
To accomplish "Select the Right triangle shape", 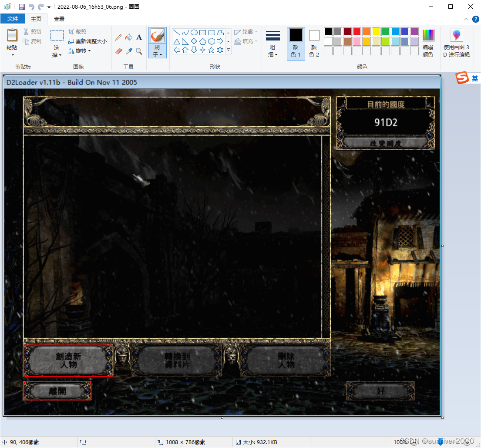I will 185,41.
